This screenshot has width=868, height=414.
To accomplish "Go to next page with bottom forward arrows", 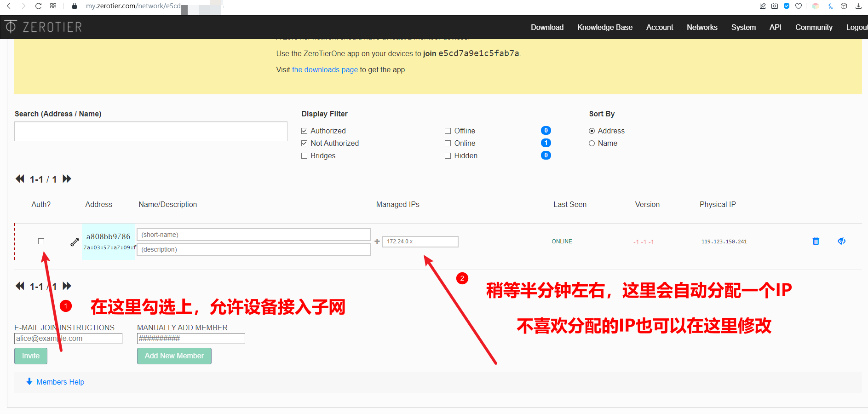I will 67,286.
